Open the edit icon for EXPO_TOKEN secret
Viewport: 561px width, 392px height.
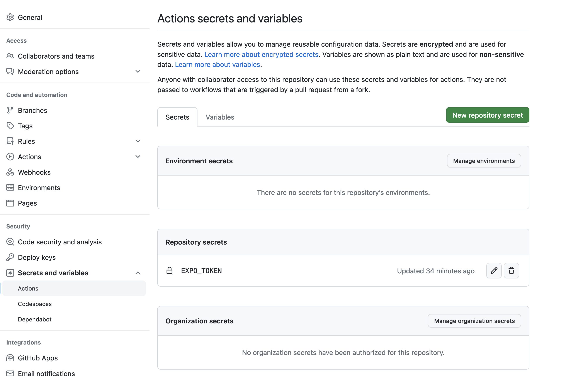point(494,270)
